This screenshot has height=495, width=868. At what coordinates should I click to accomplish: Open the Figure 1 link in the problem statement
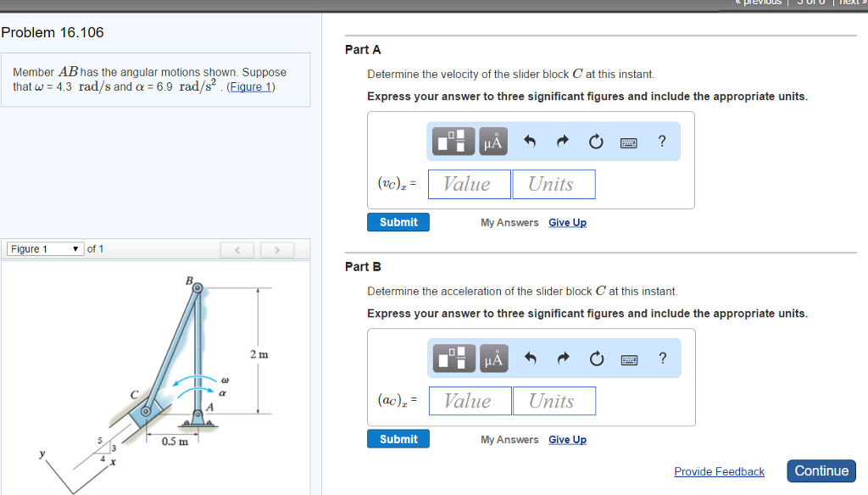click(250, 86)
